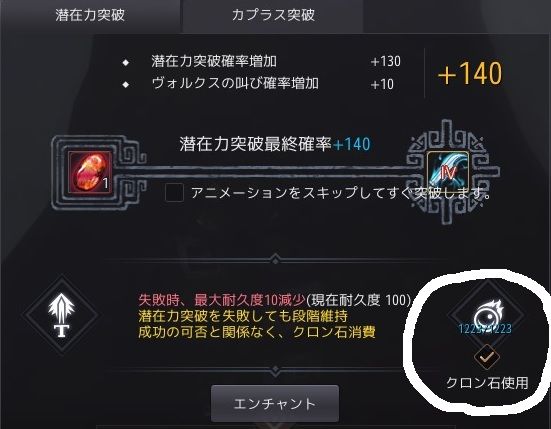Click the red 失敗時、最大耐久度10減少 warning text
The width and height of the screenshot is (551, 429).
pos(222,300)
